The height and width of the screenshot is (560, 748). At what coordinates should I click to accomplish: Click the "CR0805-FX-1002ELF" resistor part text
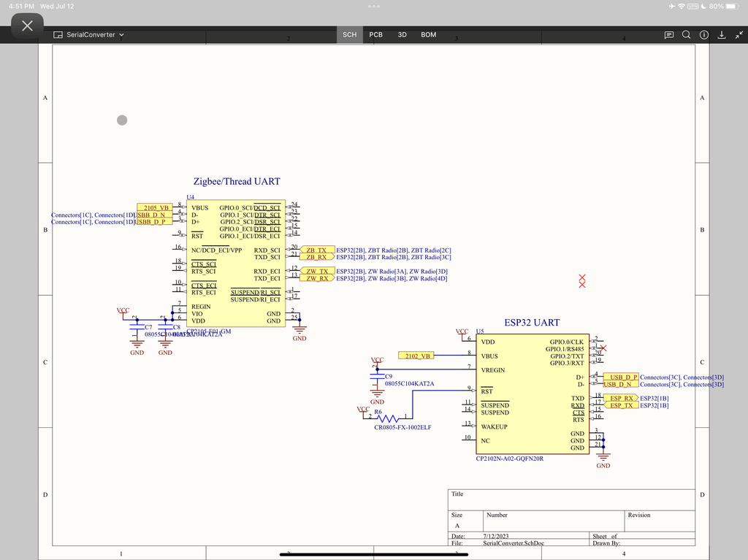(x=402, y=427)
